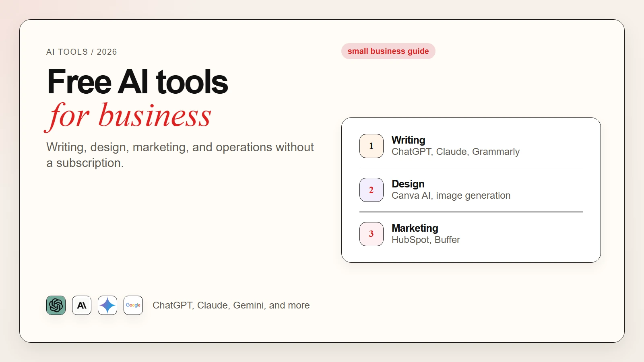Click the Anthropic logo icon
The height and width of the screenshot is (362, 644).
pos(82,305)
